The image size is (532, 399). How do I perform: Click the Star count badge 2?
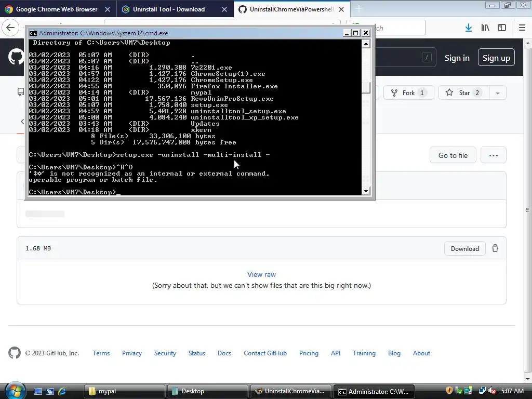(x=477, y=93)
